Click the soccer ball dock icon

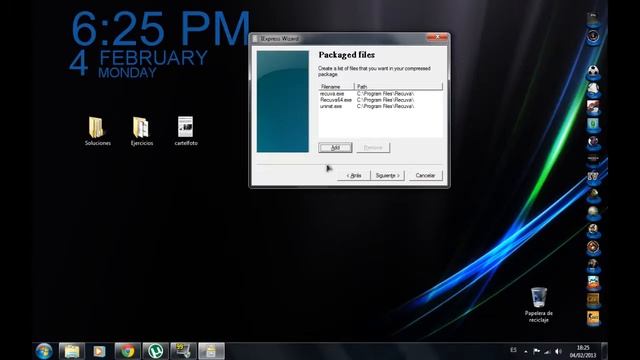593,72
